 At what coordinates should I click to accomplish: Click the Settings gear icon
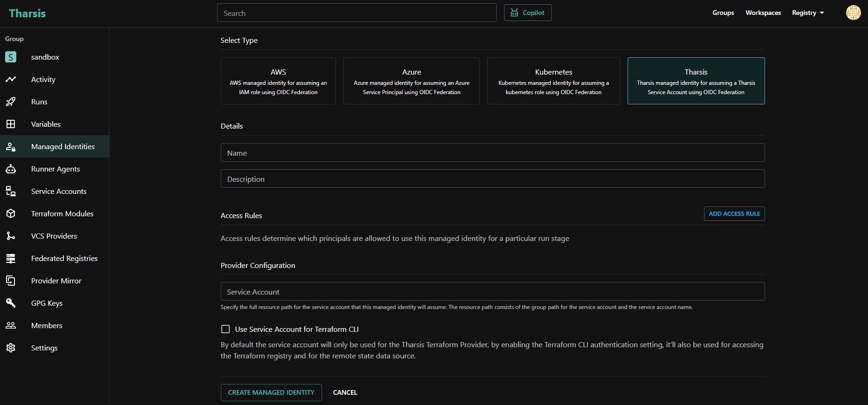click(11, 348)
